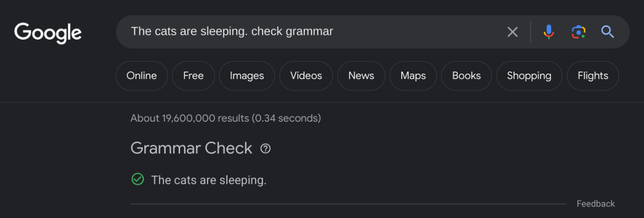Clear the search box text

(x=512, y=32)
